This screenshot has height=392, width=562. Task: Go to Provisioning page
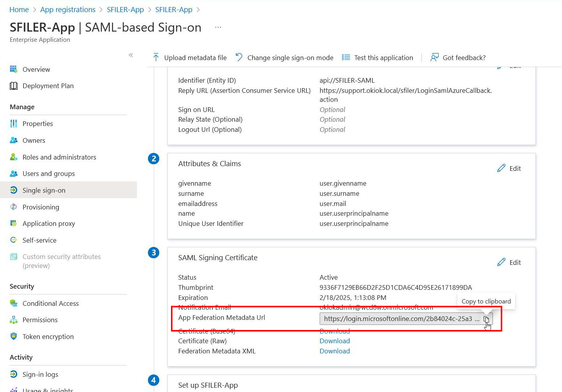click(41, 207)
